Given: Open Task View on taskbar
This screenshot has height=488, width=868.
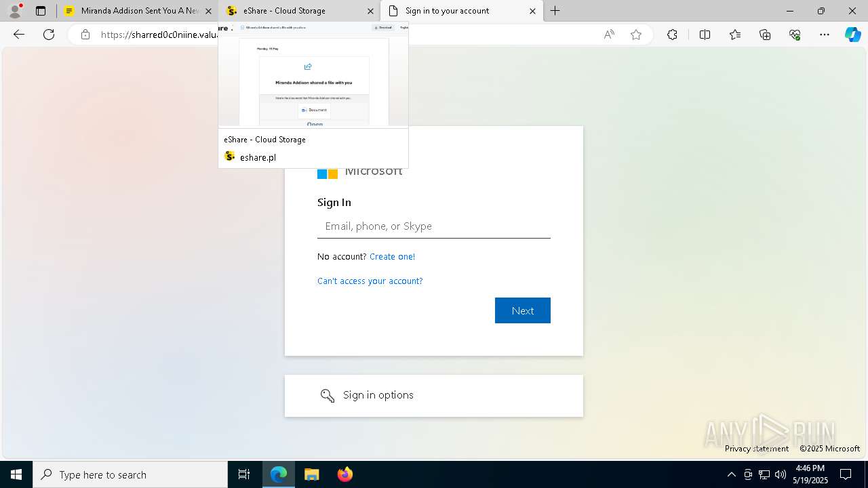Looking at the screenshot, I should tap(244, 474).
